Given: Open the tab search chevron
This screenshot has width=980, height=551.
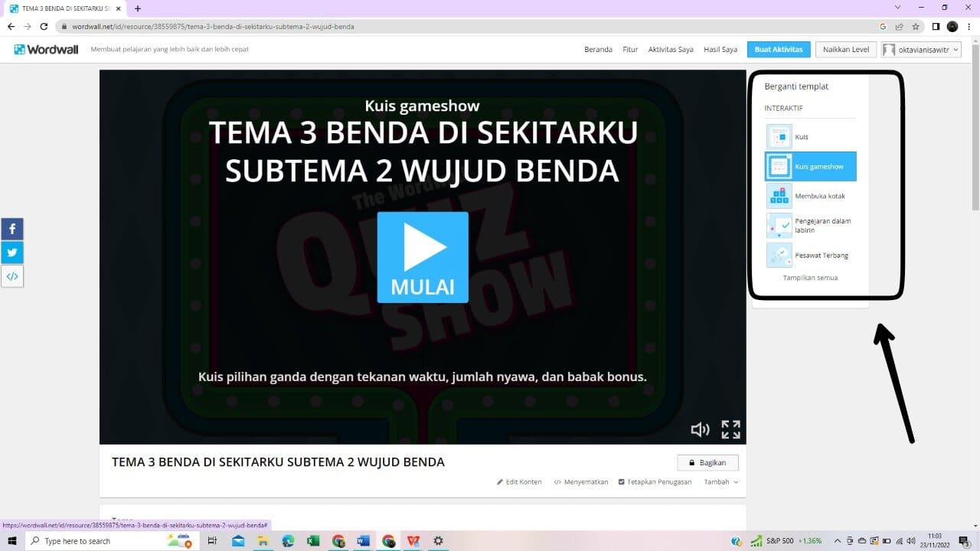Looking at the screenshot, I should click(x=897, y=8).
